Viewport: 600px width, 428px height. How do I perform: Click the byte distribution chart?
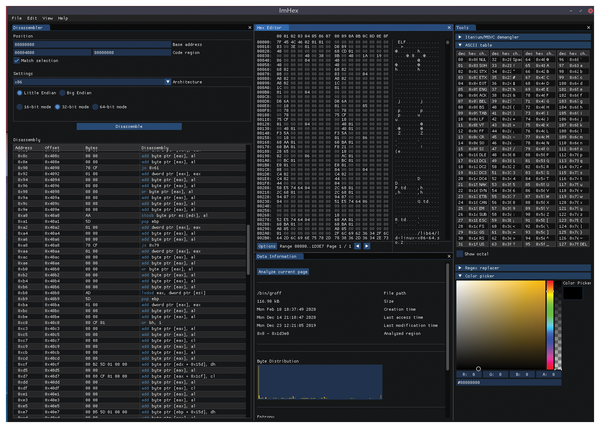coord(320,382)
